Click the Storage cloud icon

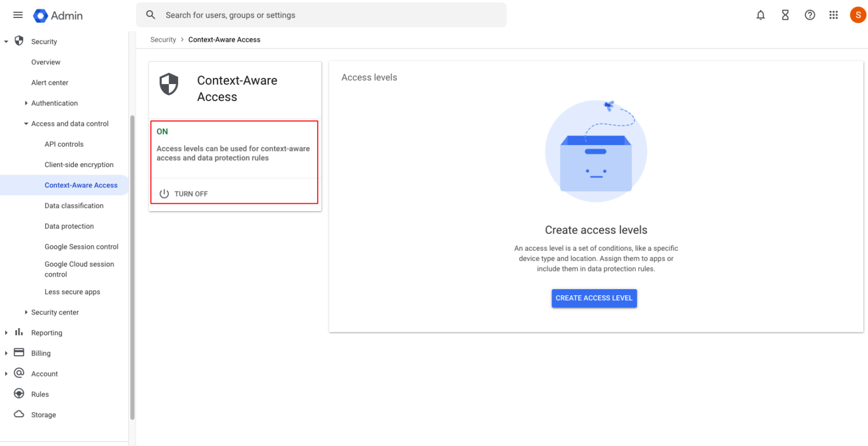point(19,414)
